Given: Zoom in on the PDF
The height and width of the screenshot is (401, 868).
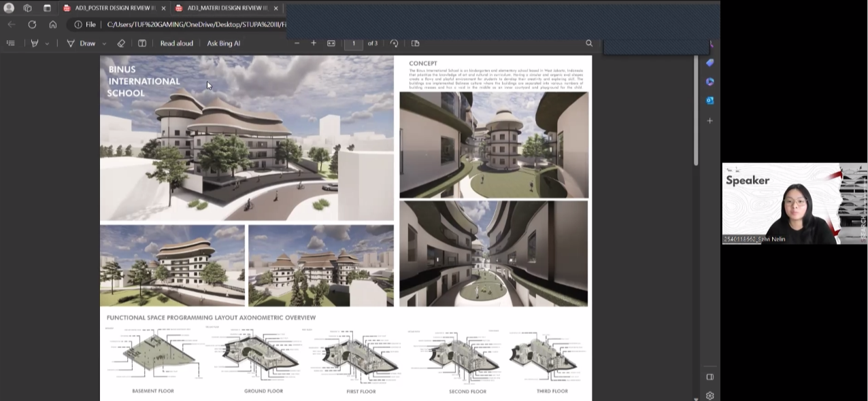Looking at the screenshot, I should point(314,43).
